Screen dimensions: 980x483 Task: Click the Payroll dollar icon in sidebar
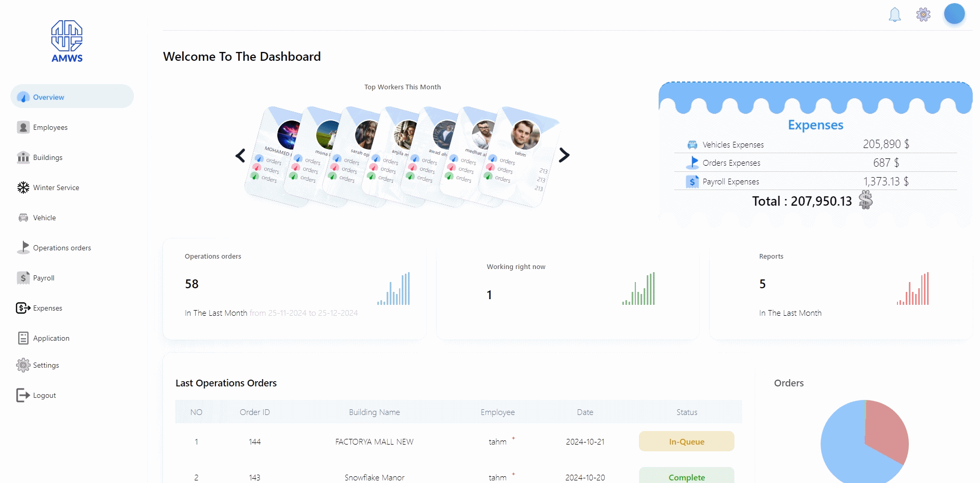pyautogui.click(x=23, y=278)
